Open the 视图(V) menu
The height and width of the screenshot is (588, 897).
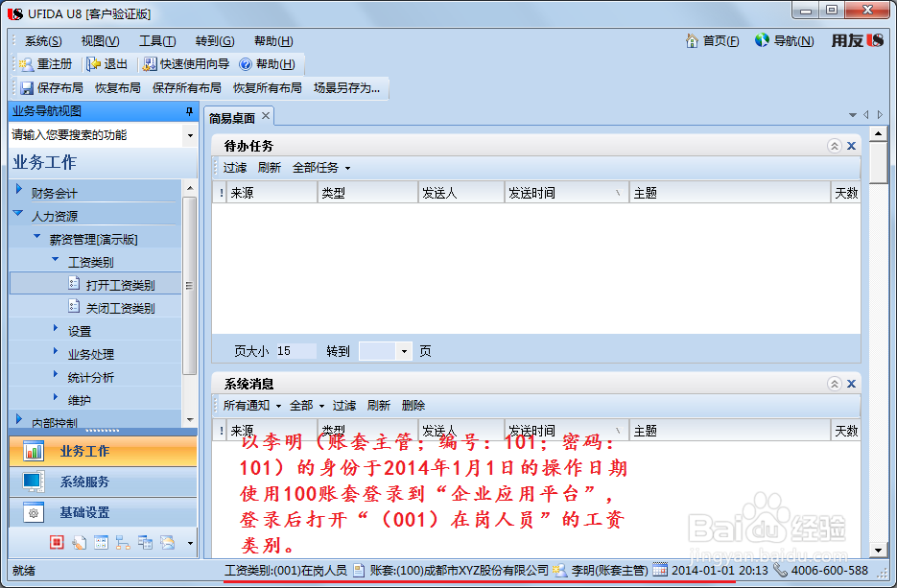[x=100, y=41]
